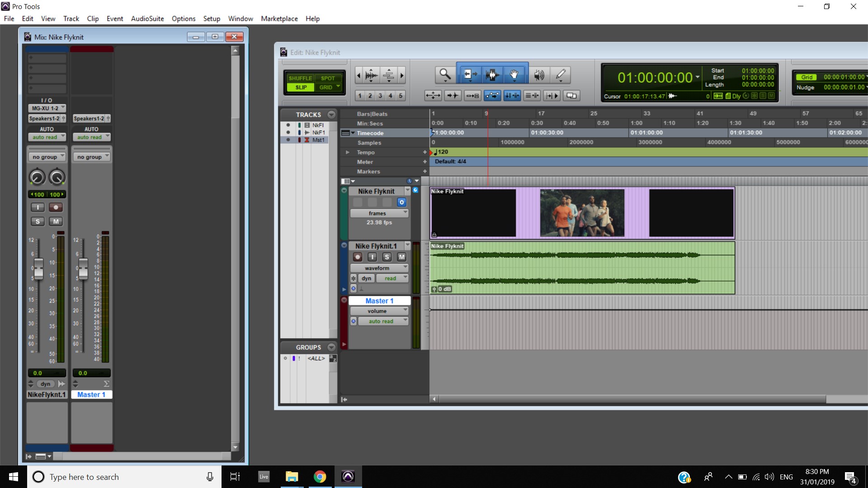Select the Scrubber speaker tool
Screen dimensions: 868x488
(x=539, y=75)
